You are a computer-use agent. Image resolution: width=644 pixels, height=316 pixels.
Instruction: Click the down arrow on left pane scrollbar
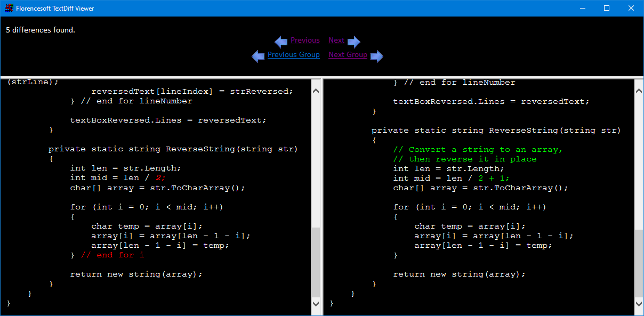(x=316, y=303)
